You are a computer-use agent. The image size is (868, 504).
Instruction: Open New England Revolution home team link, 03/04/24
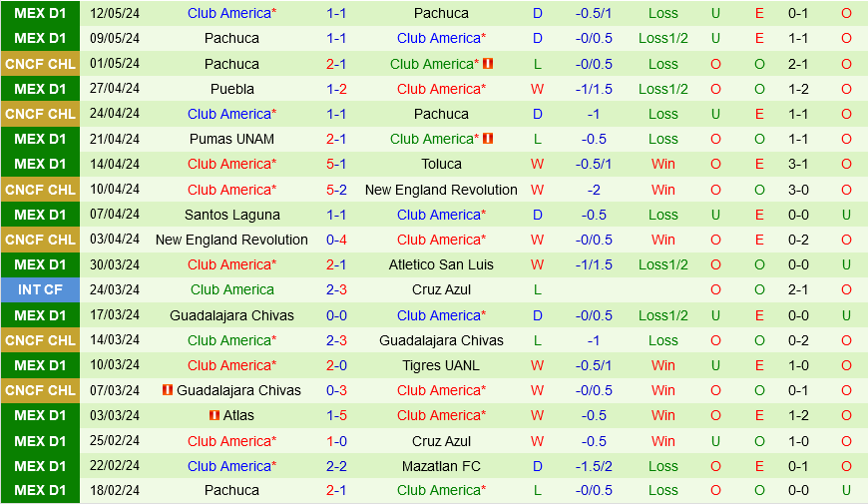[x=231, y=240]
